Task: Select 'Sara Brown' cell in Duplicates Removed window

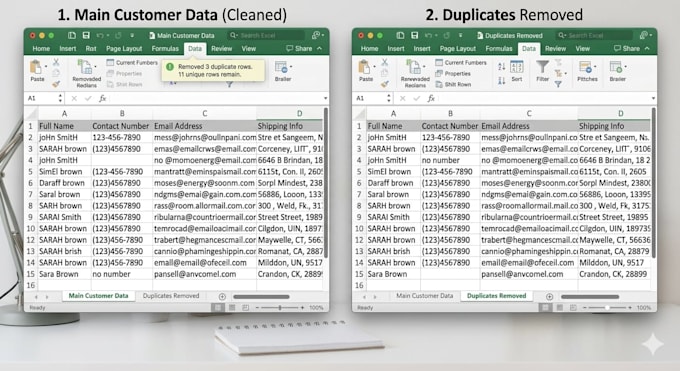Action: click(x=393, y=274)
